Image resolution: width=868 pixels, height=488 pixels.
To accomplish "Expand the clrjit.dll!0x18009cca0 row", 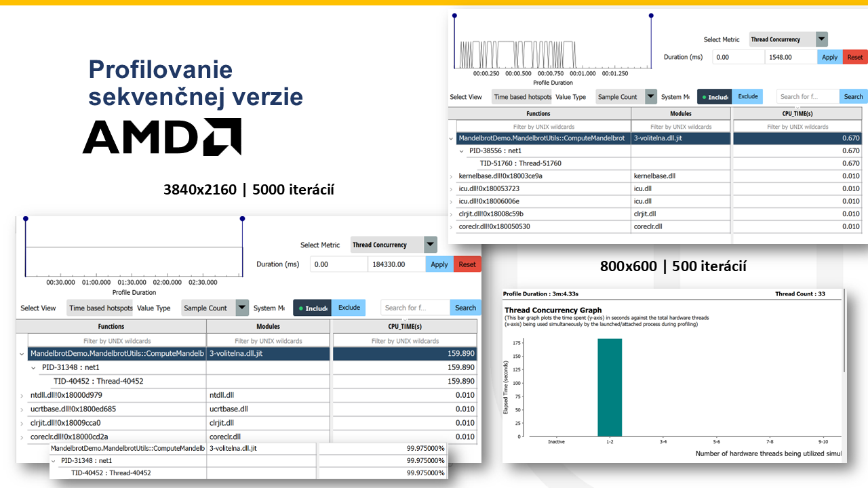I will 23,423.
